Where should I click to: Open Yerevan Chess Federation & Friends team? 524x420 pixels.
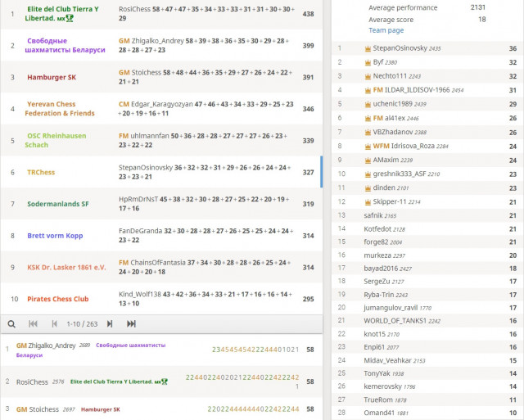point(60,109)
